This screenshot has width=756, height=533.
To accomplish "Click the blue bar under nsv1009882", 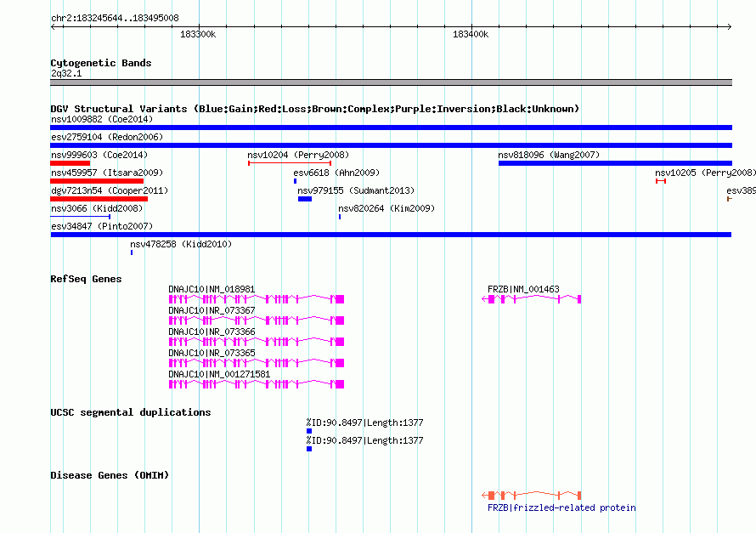I will [x=391, y=128].
